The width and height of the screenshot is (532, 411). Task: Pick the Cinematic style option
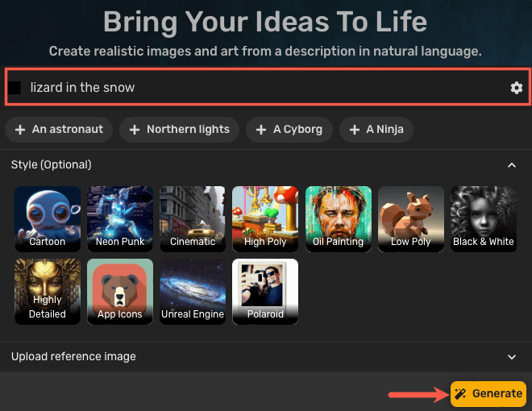(x=193, y=218)
